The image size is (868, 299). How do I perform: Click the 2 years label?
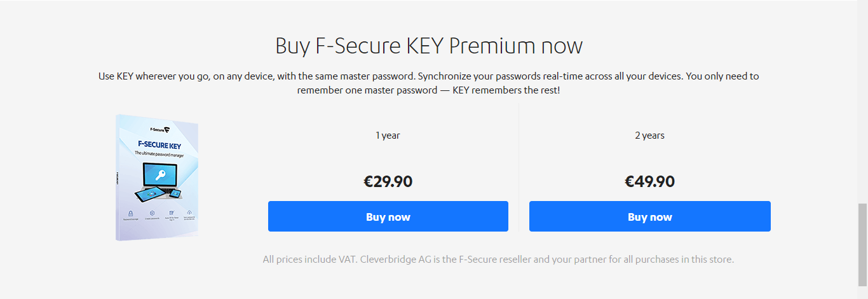point(650,135)
